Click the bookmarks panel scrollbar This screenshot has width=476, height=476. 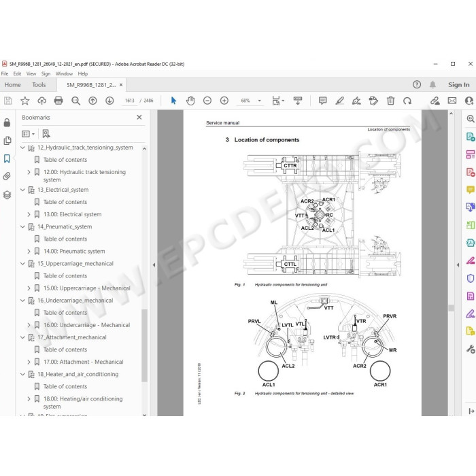144,345
